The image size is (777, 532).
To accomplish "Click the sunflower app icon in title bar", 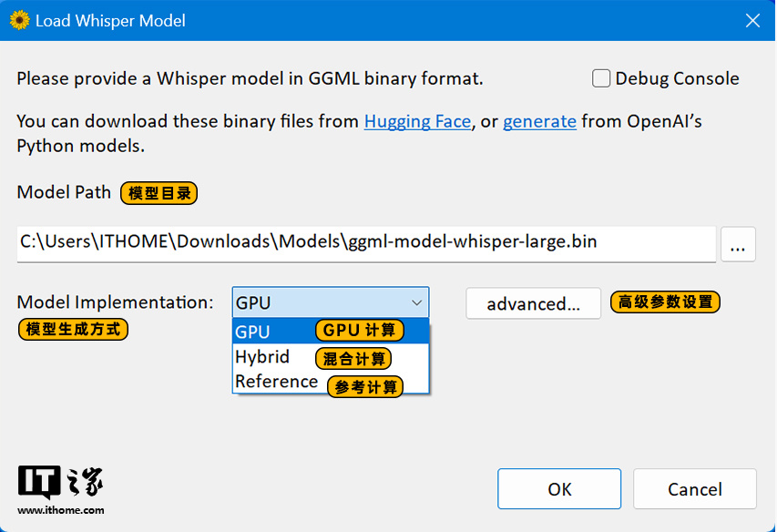I will (x=19, y=20).
